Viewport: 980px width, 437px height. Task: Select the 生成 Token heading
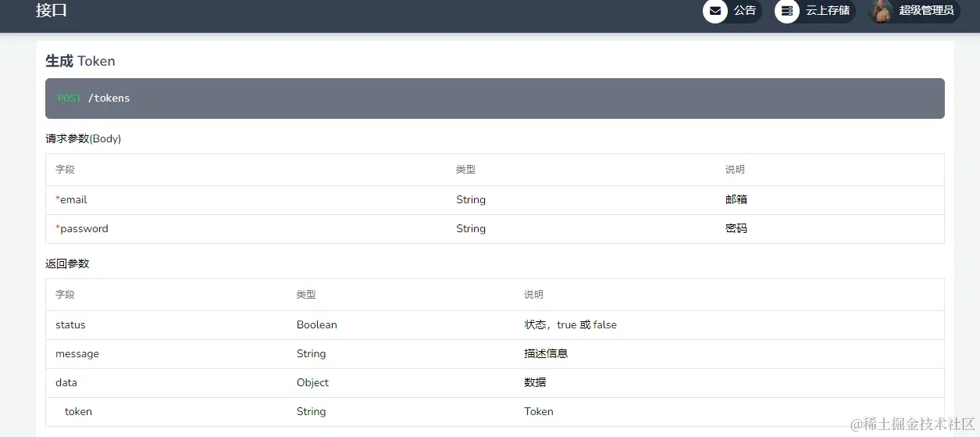click(80, 61)
